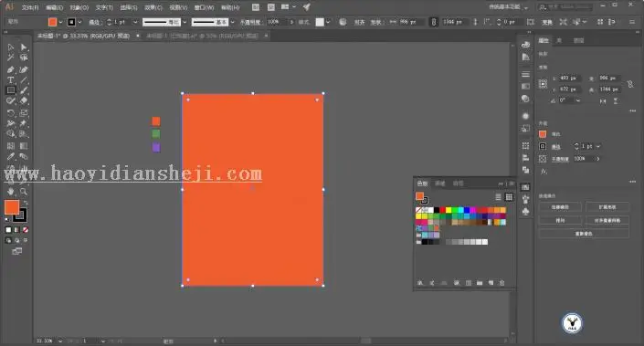Select the Paintbrush tool
This screenshot has width=644, height=346.
click(x=24, y=89)
